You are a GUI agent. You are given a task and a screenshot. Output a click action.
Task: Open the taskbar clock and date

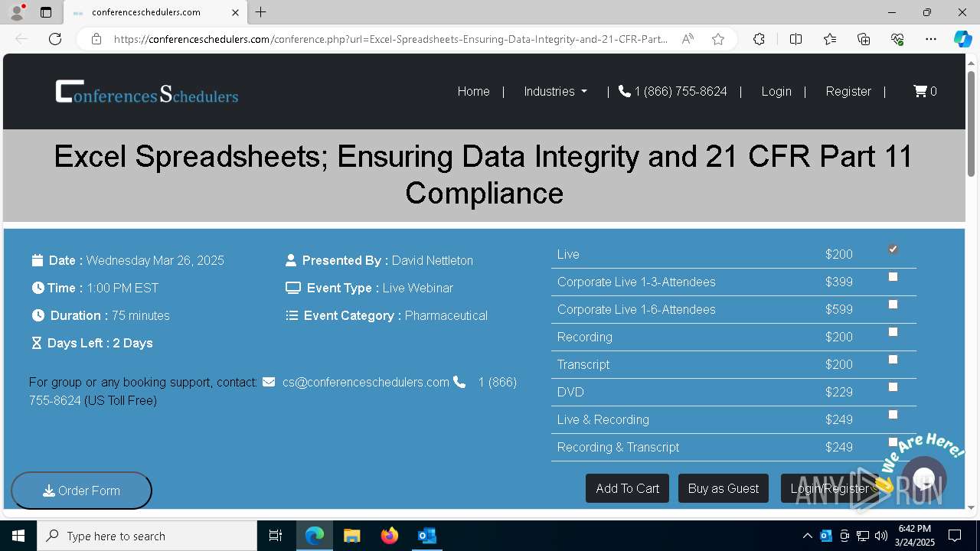[x=915, y=536]
